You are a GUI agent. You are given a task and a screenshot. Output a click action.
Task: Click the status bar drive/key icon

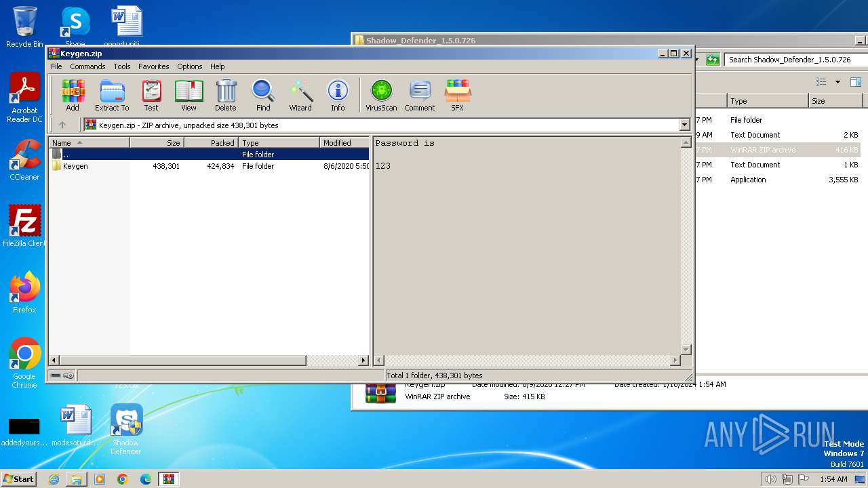click(62, 375)
